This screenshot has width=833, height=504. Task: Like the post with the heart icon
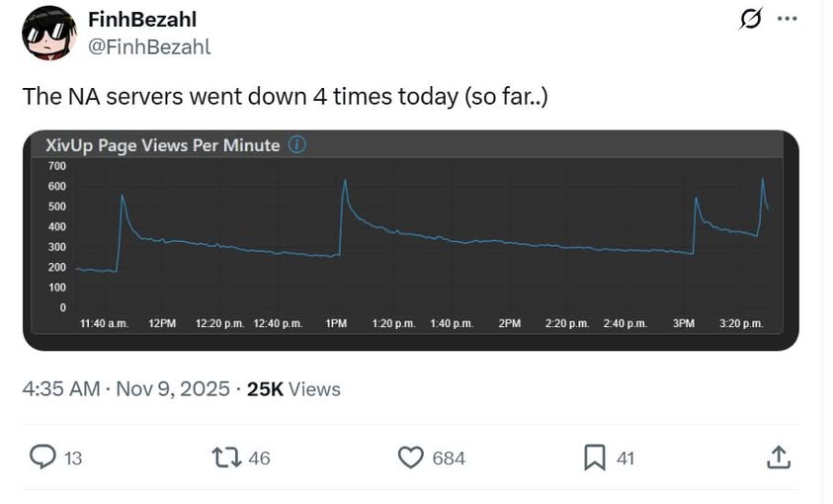click(x=410, y=458)
